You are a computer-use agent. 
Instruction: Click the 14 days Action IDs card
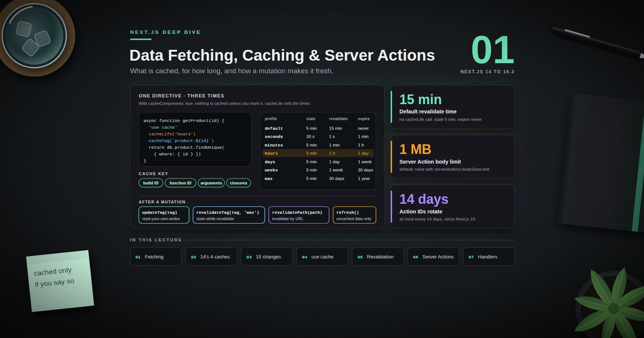453,207
